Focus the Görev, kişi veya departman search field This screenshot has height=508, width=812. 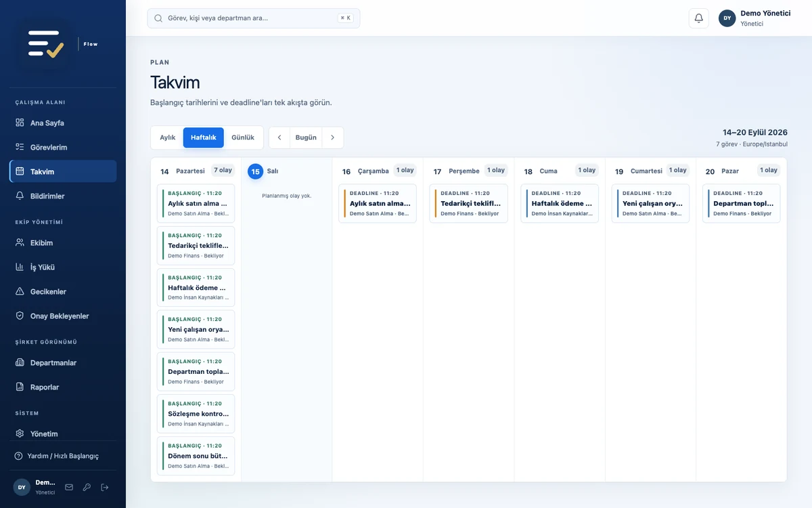click(254, 18)
